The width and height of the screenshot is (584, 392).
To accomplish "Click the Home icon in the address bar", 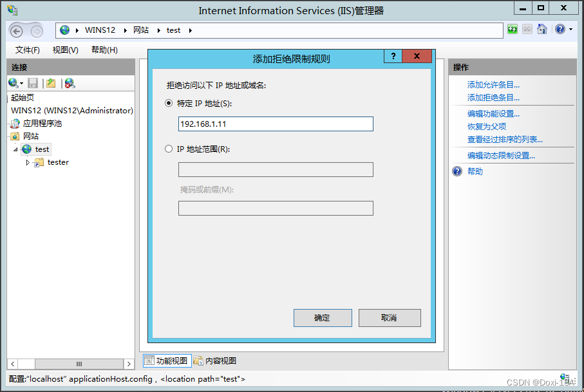I will point(542,29).
